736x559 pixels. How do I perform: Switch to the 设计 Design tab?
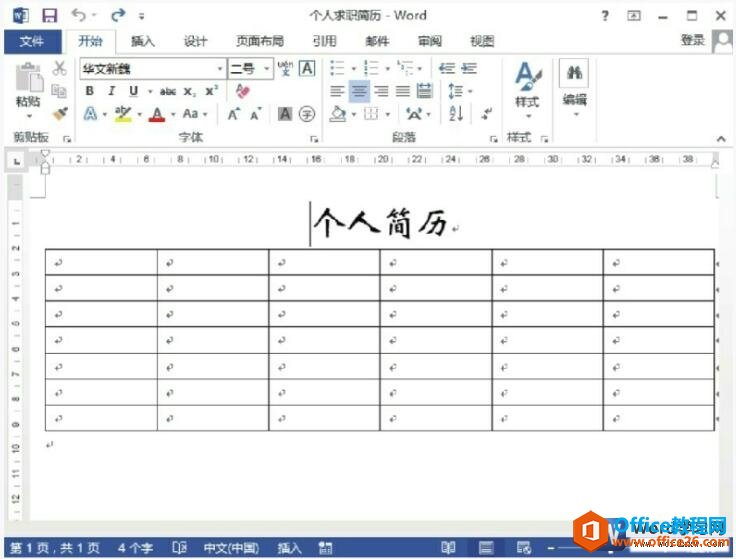[x=195, y=41]
